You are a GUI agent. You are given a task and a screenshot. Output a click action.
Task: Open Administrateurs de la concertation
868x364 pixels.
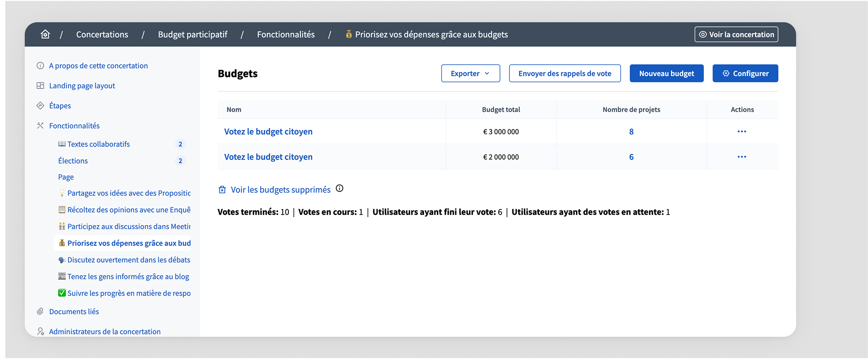tap(105, 331)
